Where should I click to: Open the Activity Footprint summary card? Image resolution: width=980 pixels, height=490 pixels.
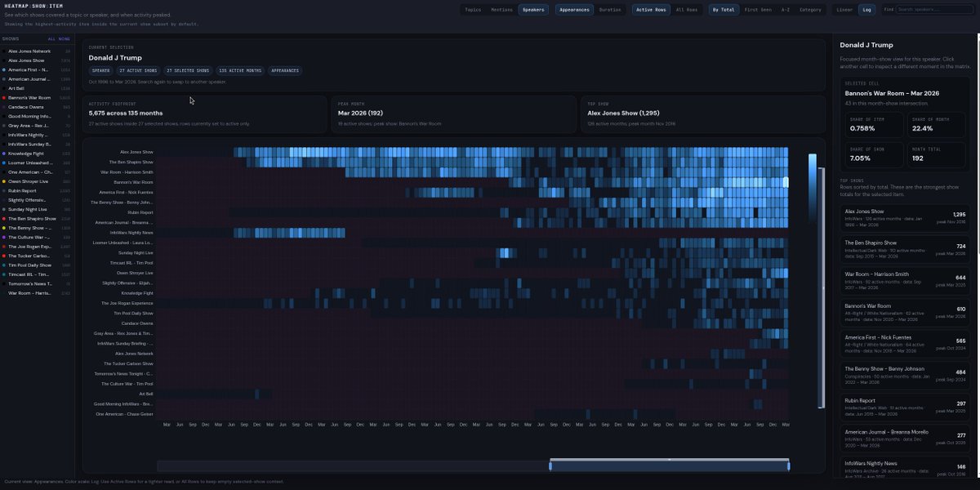pyautogui.click(x=204, y=115)
